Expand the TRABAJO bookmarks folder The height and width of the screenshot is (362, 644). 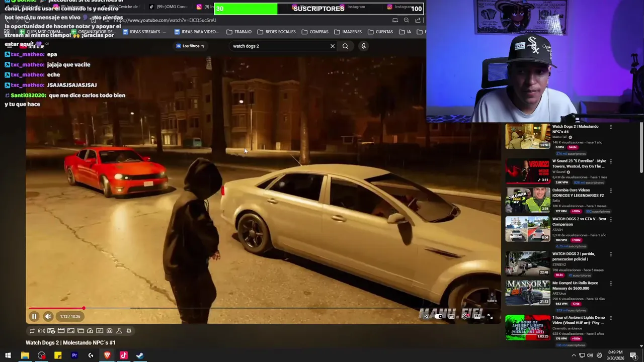[x=239, y=32]
